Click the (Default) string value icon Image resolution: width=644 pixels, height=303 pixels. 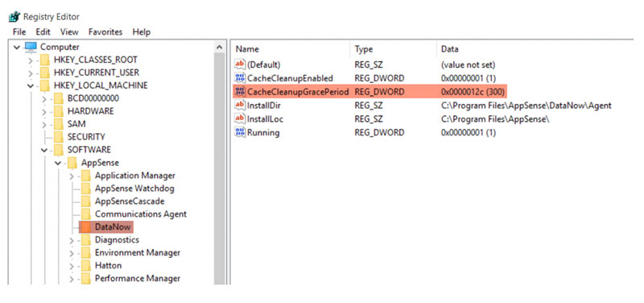coord(240,64)
